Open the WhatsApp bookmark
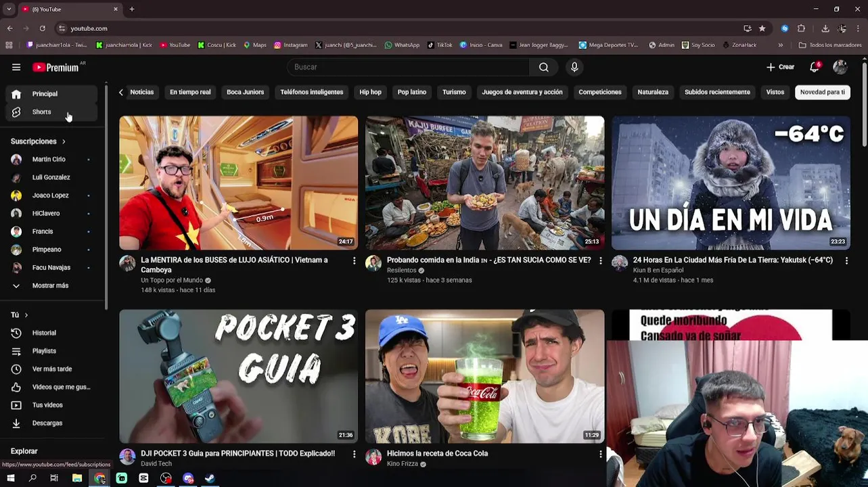This screenshot has width=868, height=487. pos(402,45)
